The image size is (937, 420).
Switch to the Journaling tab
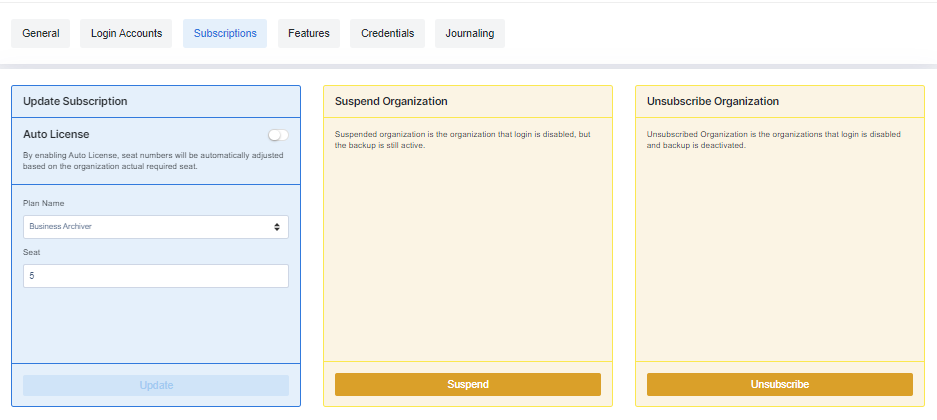coord(470,33)
